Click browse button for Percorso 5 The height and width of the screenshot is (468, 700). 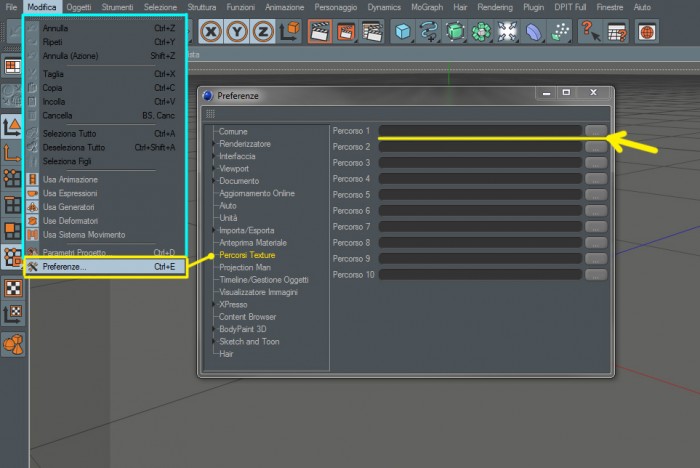(x=596, y=195)
